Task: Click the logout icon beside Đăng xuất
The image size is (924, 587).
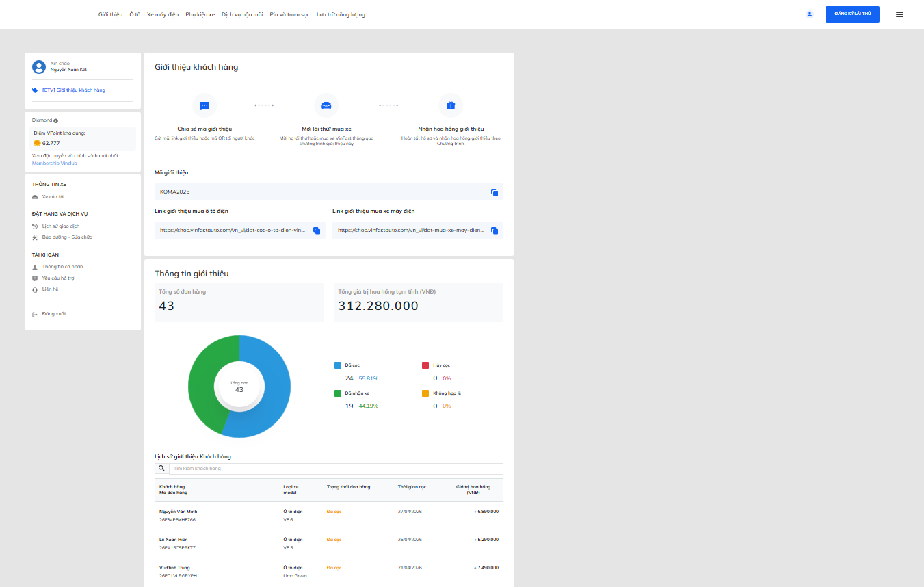Action: click(x=35, y=314)
